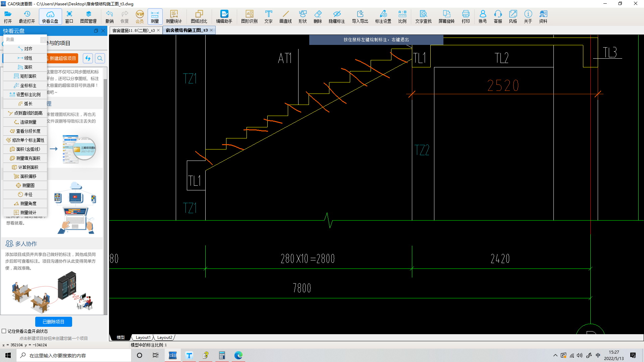Image resolution: width=644 pixels, height=362 pixels.
Task: Choose 弧长 arc length
Action: [25, 104]
